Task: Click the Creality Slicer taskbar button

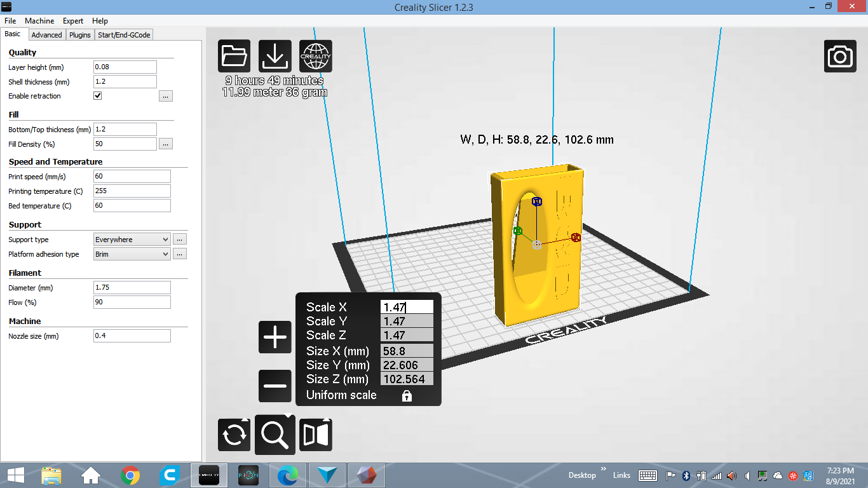Action: [x=209, y=475]
